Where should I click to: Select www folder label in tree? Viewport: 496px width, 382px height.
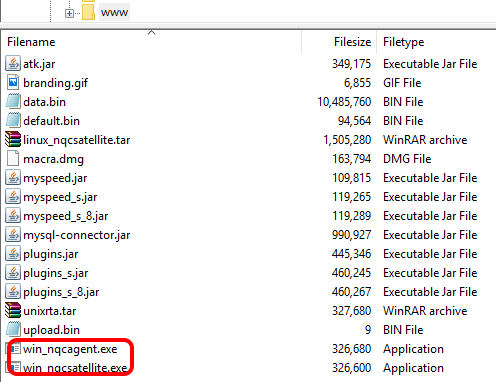114,12
